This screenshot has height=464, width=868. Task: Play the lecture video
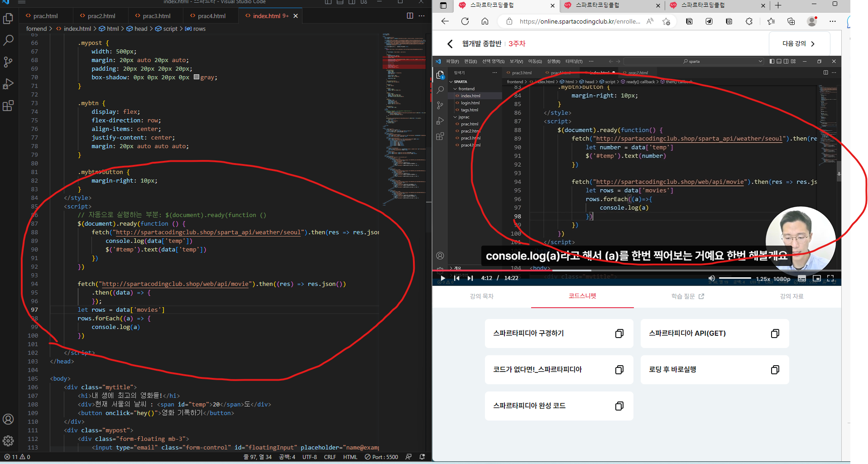click(443, 278)
